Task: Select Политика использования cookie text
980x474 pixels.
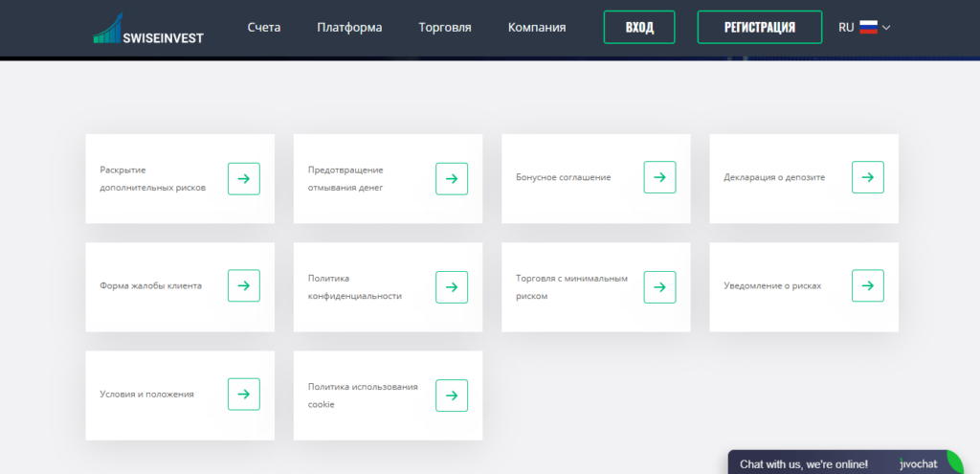Action: 363,395
